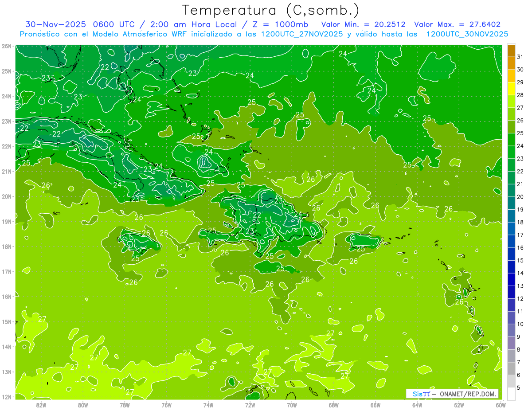Click the legend label "31"

pos(520,56)
